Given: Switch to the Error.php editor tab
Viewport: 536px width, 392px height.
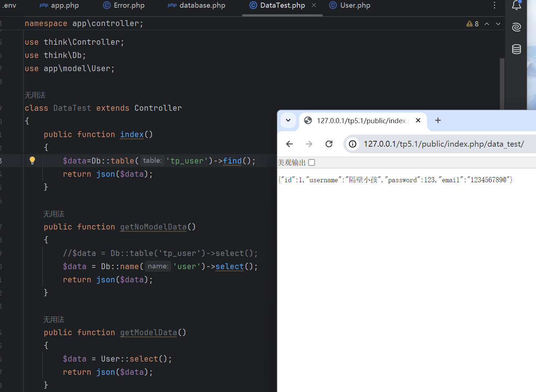Looking at the screenshot, I should click(x=124, y=6).
